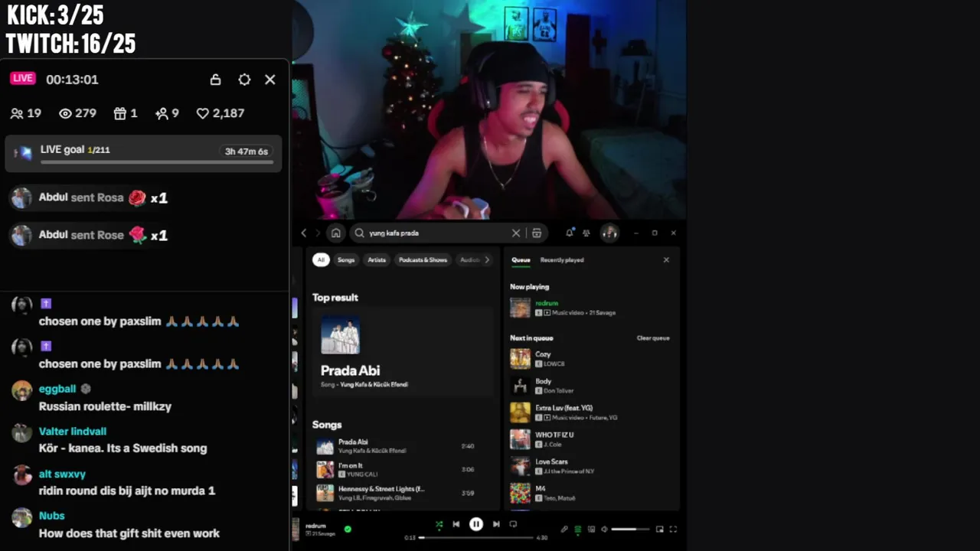This screenshot has height=551, width=980.
Task: Click the LIVE badge indicator
Action: point(23,78)
